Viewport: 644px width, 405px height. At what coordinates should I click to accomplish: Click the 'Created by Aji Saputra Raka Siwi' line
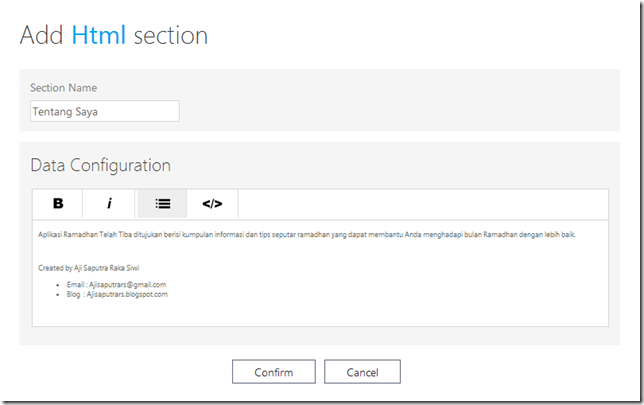pyautogui.click(x=89, y=268)
